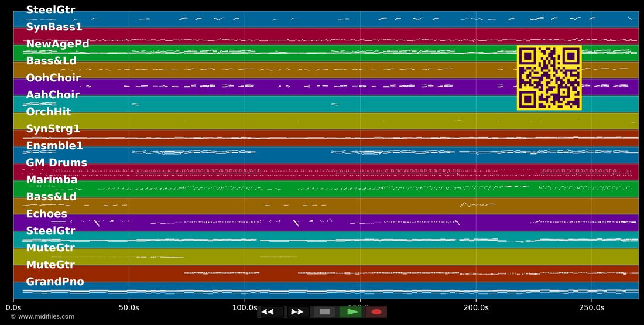Select the Bass&Ld label just below NewAgePd

(52, 61)
